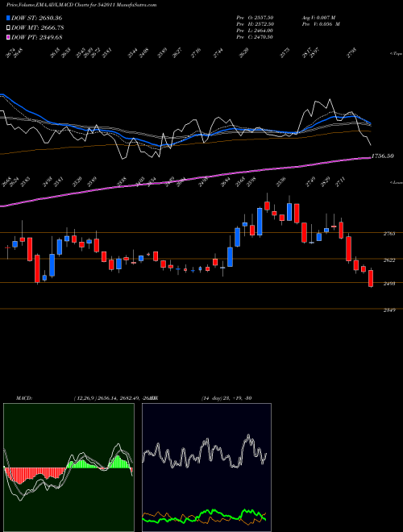Click the magenta DOW PT legend swatch
The height and width of the screenshot is (532, 403).
[8, 38]
